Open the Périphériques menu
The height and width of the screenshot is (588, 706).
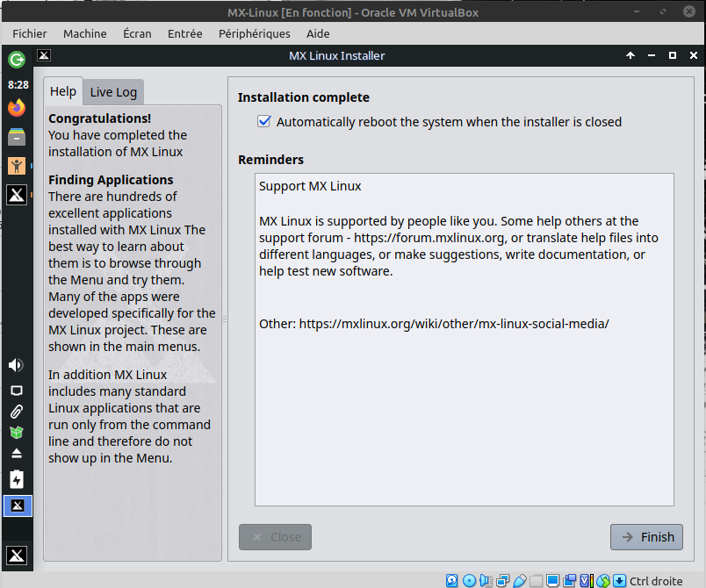[255, 33]
